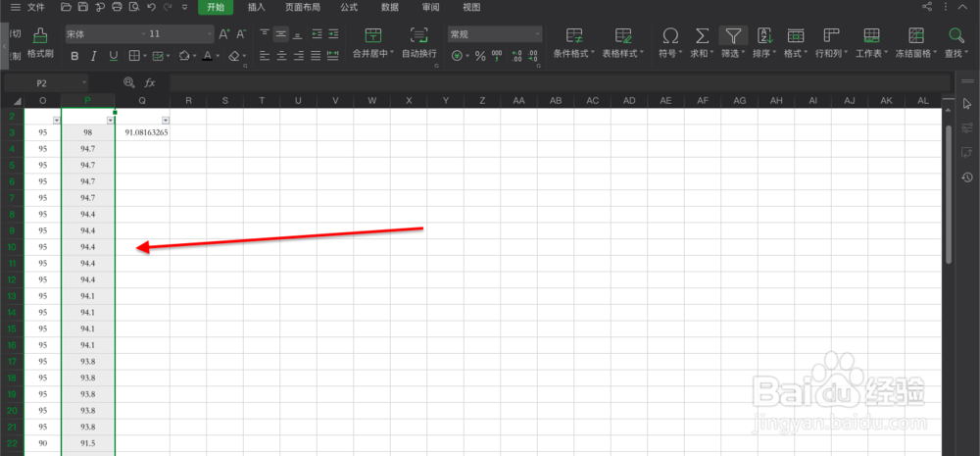Click the fill color bucket icon
The image size is (980, 456).
point(184,56)
